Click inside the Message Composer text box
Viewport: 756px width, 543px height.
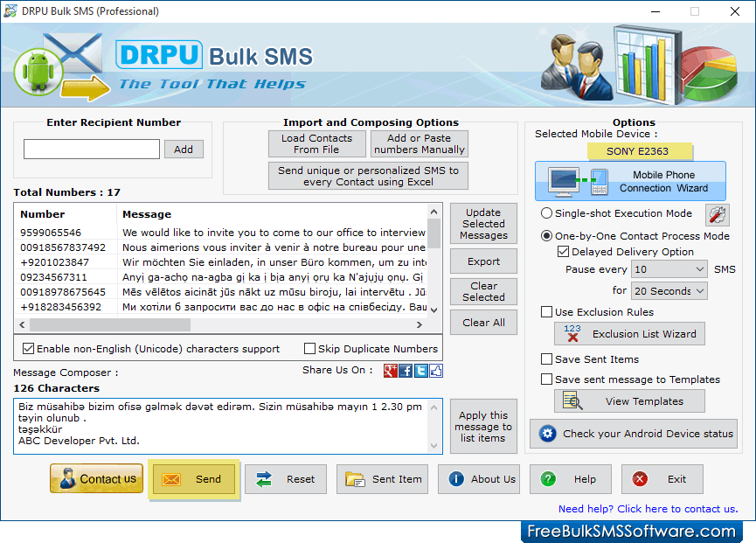(x=221, y=427)
